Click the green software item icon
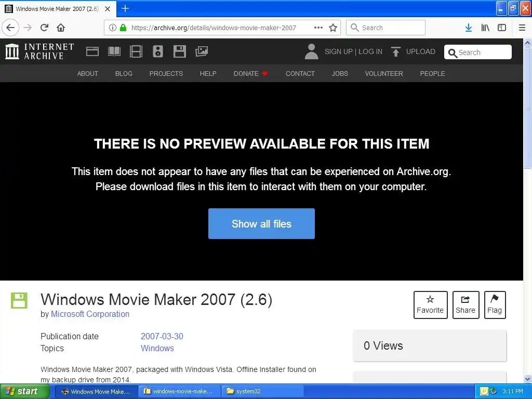 [x=19, y=301]
